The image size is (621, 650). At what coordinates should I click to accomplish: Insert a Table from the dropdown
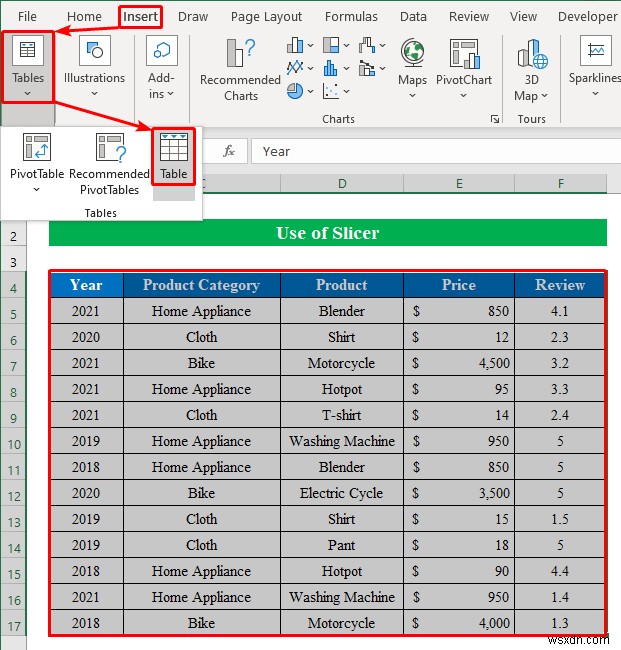point(174,156)
